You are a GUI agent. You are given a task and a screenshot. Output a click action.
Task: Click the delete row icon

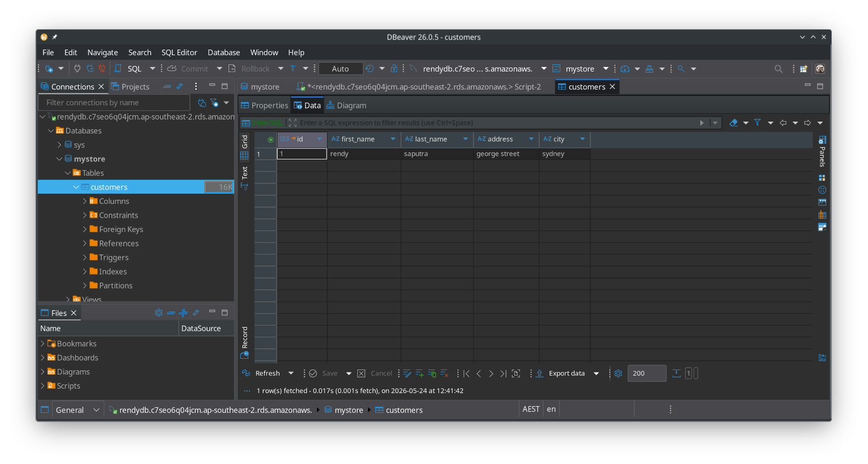(x=444, y=374)
